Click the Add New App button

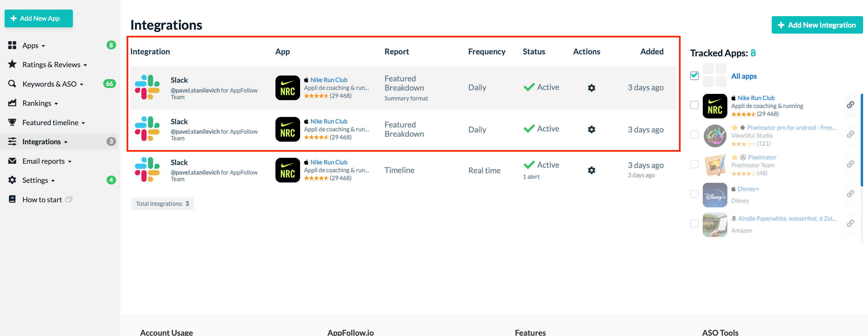(x=39, y=18)
